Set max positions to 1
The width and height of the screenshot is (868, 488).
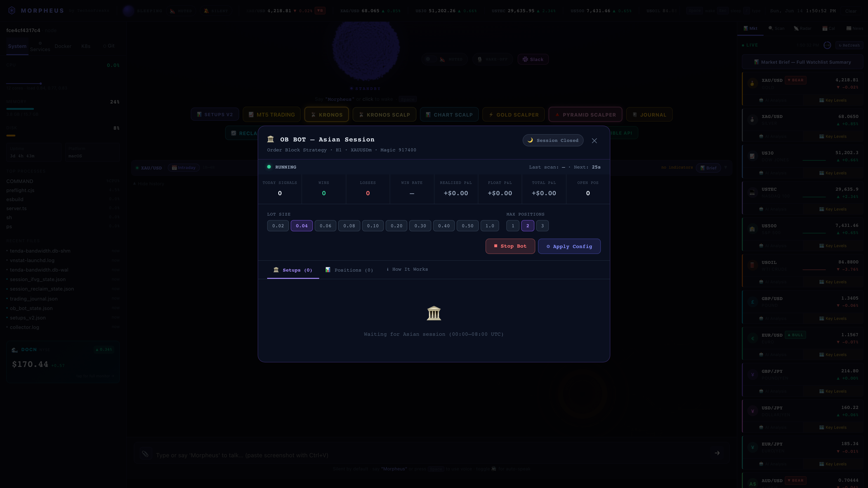click(513, 226)
